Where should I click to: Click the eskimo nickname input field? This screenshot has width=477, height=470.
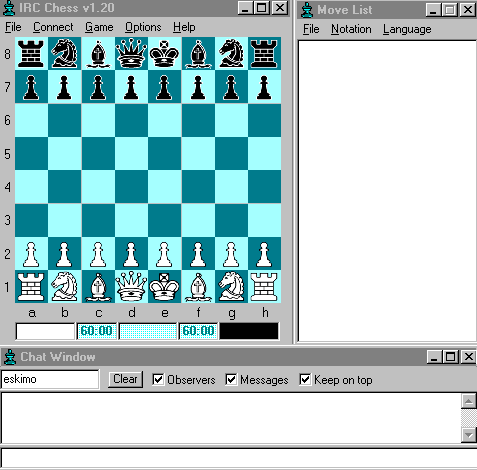pos(50,379)
